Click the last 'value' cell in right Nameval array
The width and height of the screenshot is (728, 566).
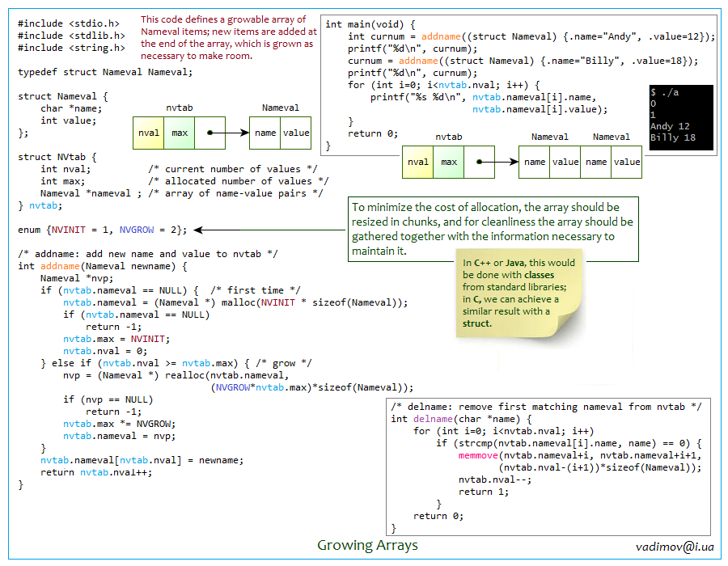627,163
